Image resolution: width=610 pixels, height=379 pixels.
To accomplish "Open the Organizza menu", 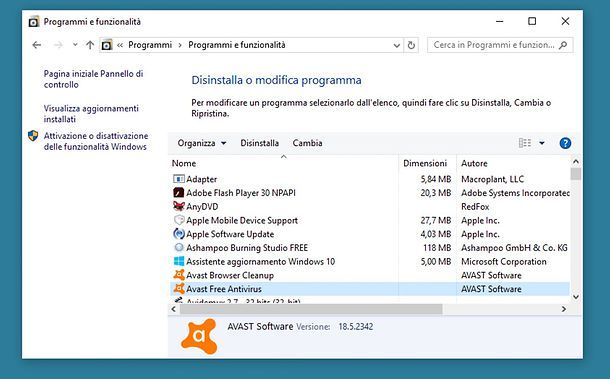I will 202,143.
